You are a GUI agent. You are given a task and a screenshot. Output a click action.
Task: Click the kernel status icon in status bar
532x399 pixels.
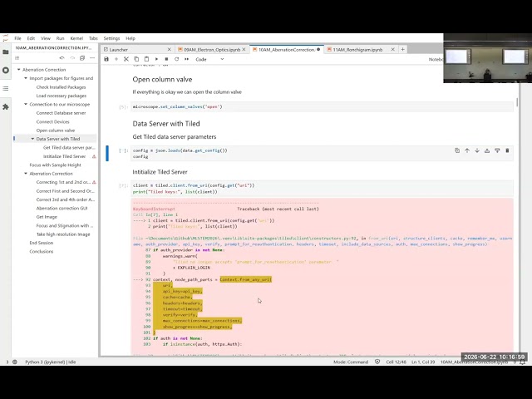[15, 362]
